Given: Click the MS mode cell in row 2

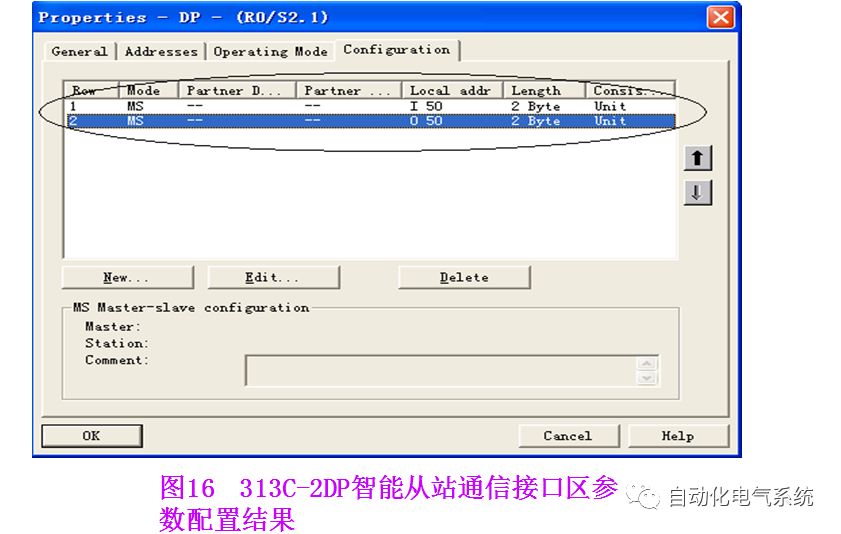Looking at the screenshot, I should click(x=135, y=121).
